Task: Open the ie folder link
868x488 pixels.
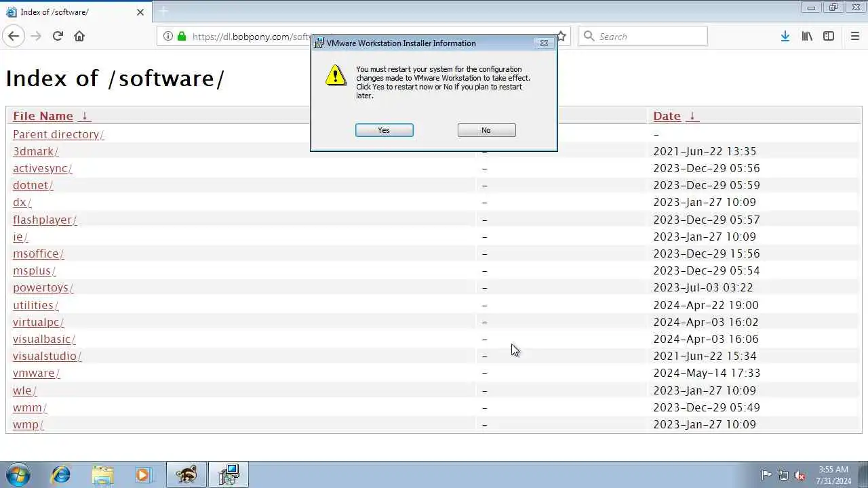Action: [20, 237]
